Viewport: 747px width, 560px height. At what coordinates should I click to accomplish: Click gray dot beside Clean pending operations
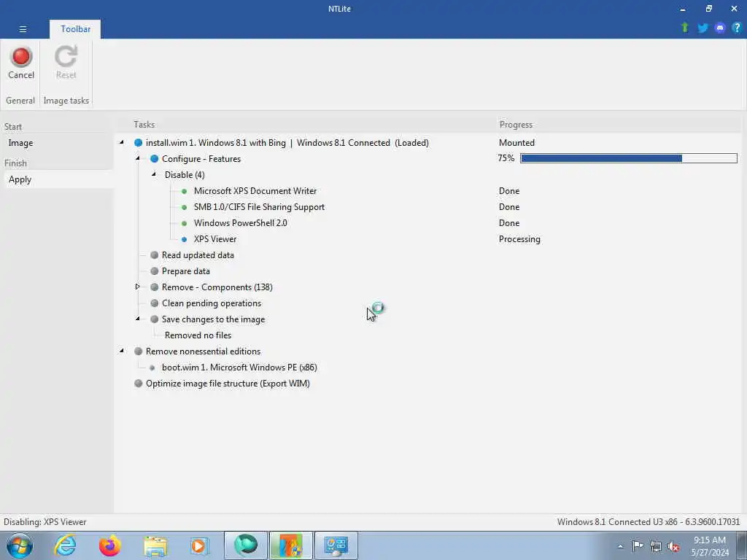[x=155, y=303]
